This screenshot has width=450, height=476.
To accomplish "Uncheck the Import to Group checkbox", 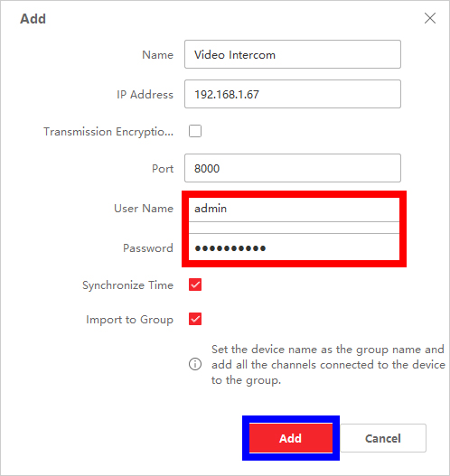I will pyautogui.click(x=195, y=319).
